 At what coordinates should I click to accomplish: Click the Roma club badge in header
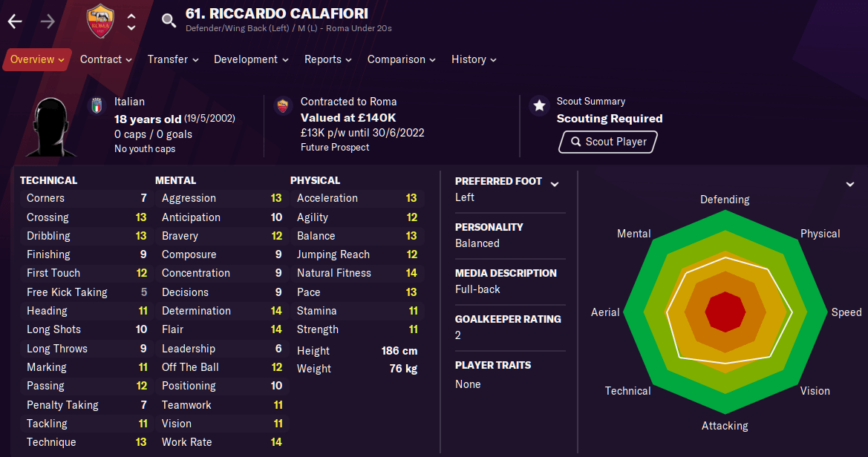click(100, 21)
